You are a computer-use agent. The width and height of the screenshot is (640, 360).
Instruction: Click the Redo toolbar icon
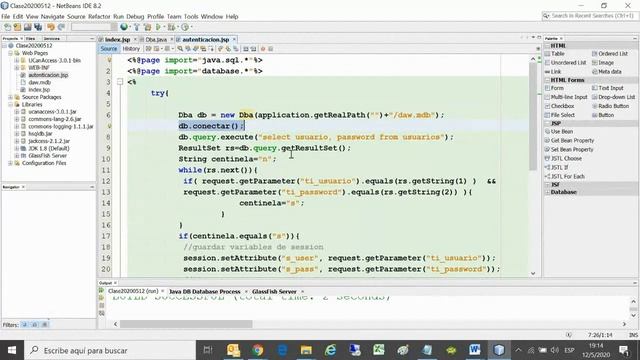[61, 27]
